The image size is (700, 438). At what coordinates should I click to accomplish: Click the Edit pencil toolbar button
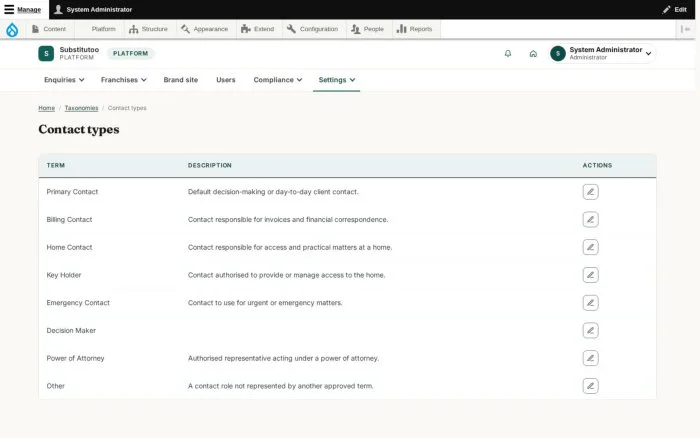click(675, 9)
